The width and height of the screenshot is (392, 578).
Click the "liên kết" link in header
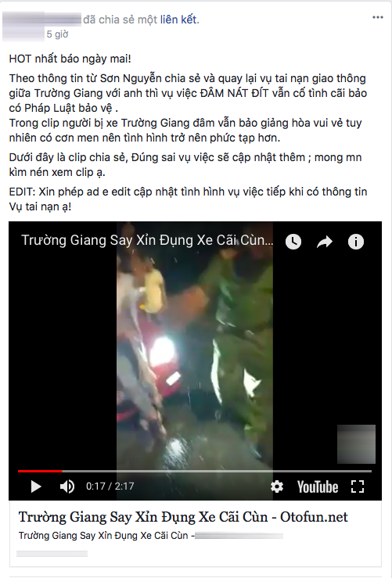coord(178,20)
